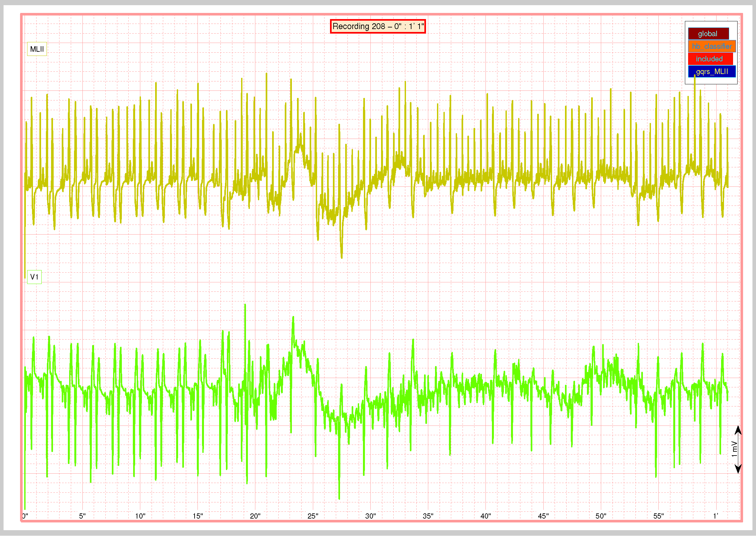Click the 40" time axis marker
The width and height of the screenshot is (756, 536).
(485, 516)
